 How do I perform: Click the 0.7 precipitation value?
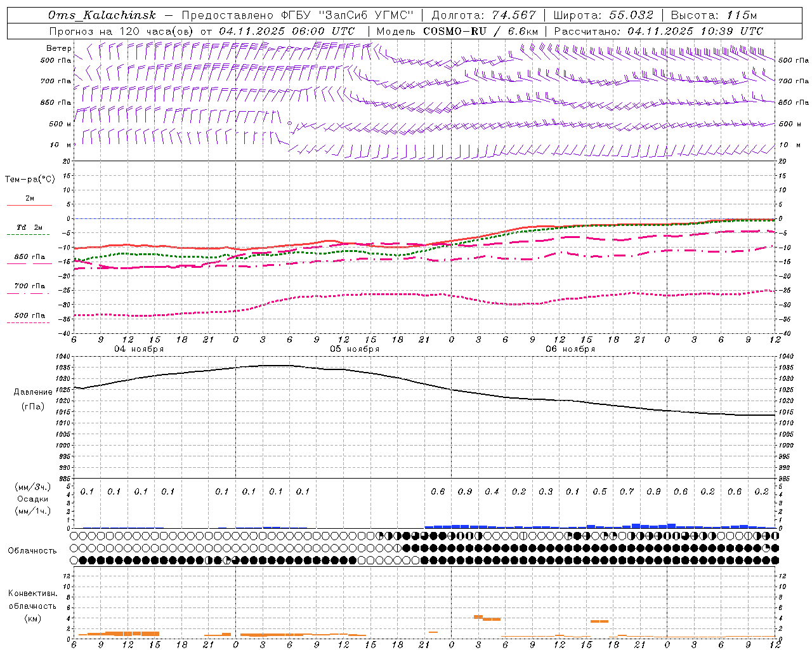(627, 492)
